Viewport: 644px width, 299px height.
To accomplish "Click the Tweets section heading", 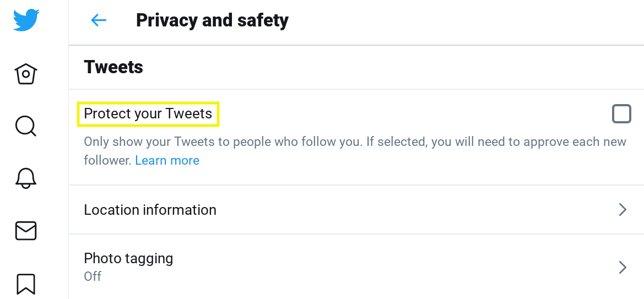I will [x=113, y=67].
